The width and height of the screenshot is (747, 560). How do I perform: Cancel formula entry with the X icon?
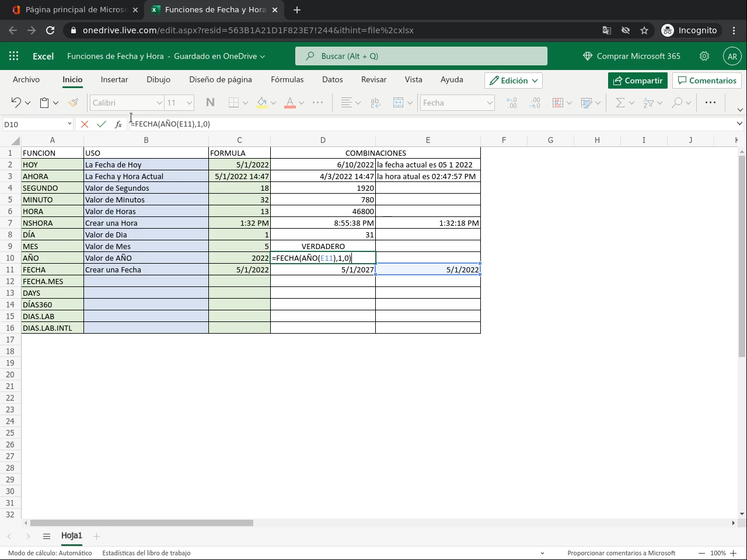(x=85, y=124)
